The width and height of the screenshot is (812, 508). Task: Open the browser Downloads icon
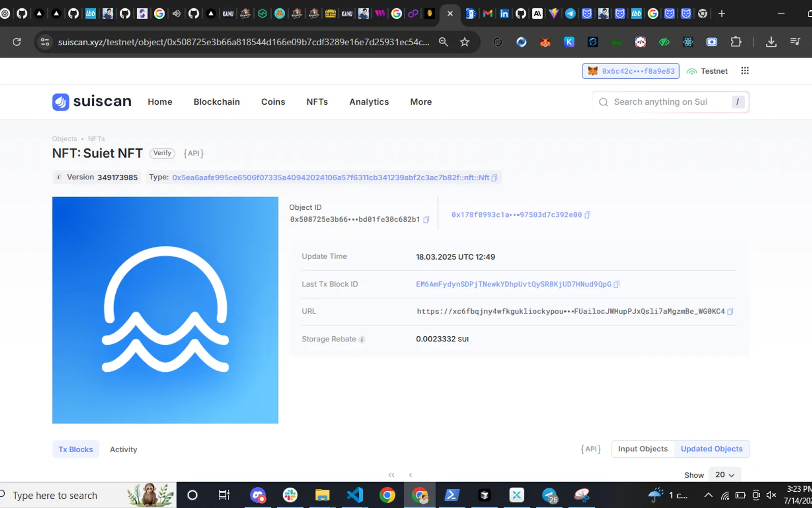771,42
